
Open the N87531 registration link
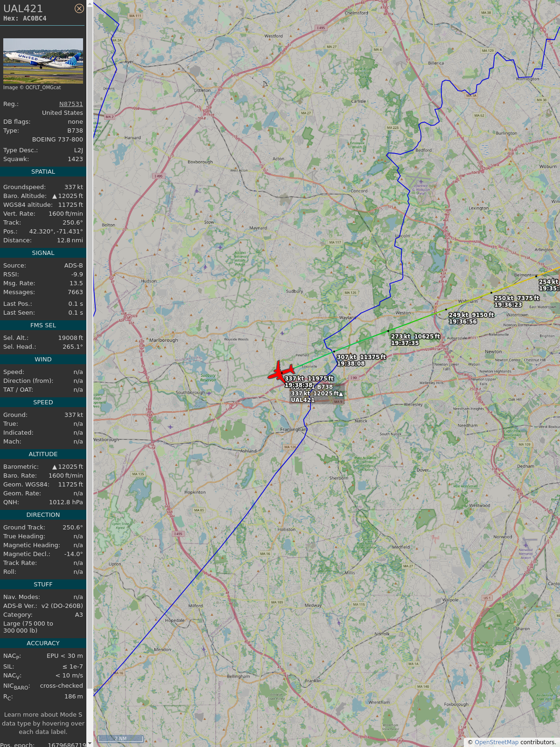tap(71, 104)
